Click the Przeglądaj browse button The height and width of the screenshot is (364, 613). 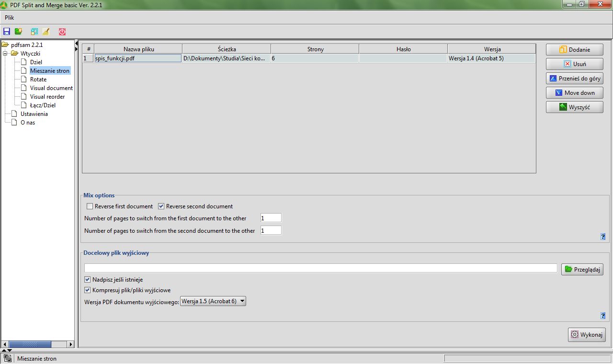tap(582, 269)
